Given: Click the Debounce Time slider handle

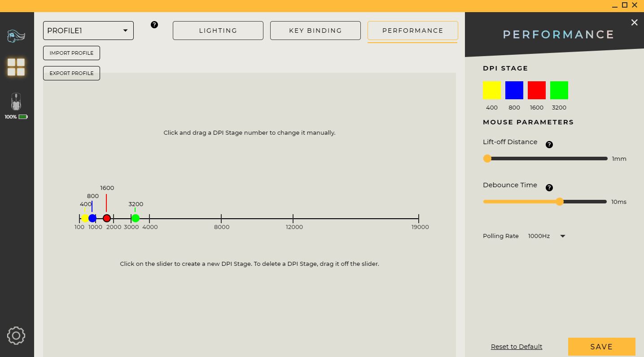Looking at the screenshot, I should pos(560,202).
